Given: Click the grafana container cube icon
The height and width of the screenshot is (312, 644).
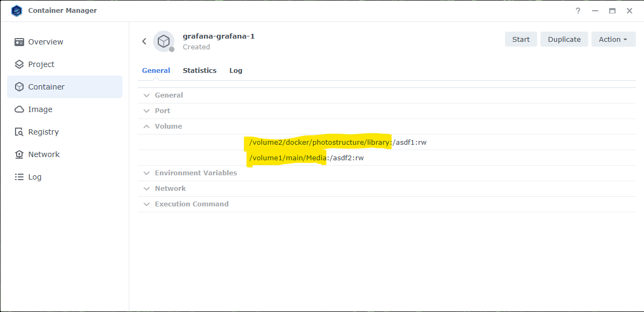Looking at the screenshot, I should (164, 41).
